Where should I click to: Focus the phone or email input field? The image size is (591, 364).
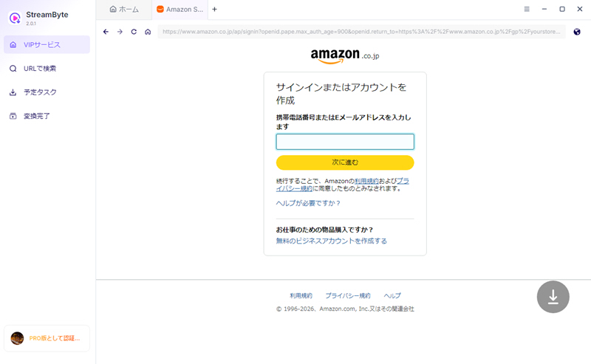[345, 142]
